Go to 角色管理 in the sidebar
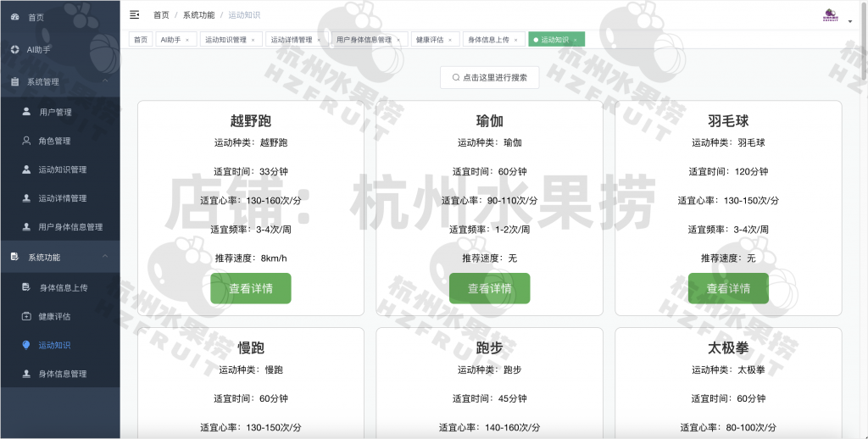The height and width of the screenshot is (439, 868). (x=60, y=141)
